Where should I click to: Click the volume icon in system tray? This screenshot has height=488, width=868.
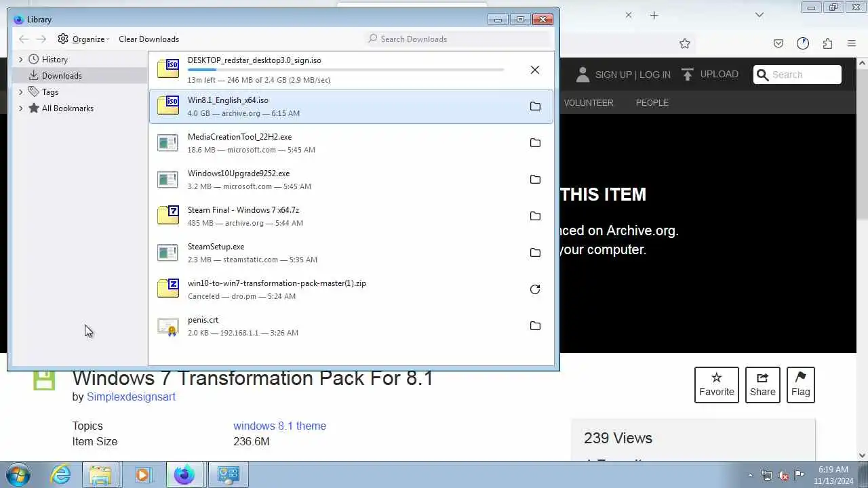pyautogui.click(x=783, y=475)
